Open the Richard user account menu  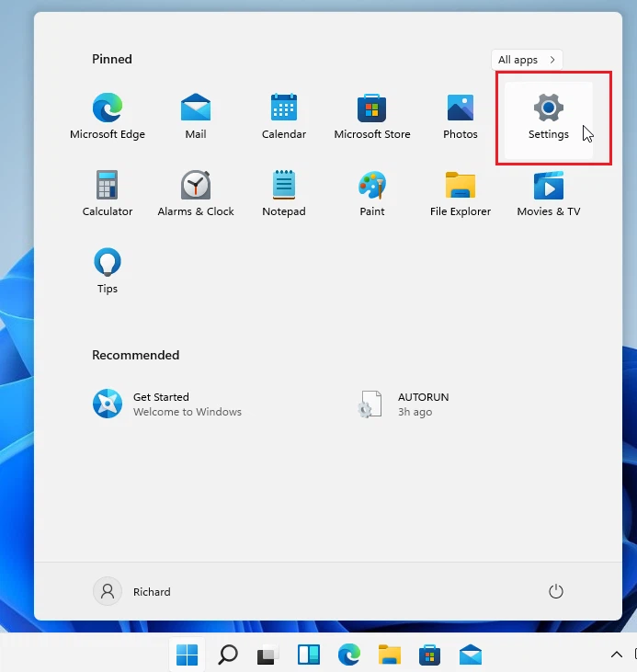(x=133, y=592)
